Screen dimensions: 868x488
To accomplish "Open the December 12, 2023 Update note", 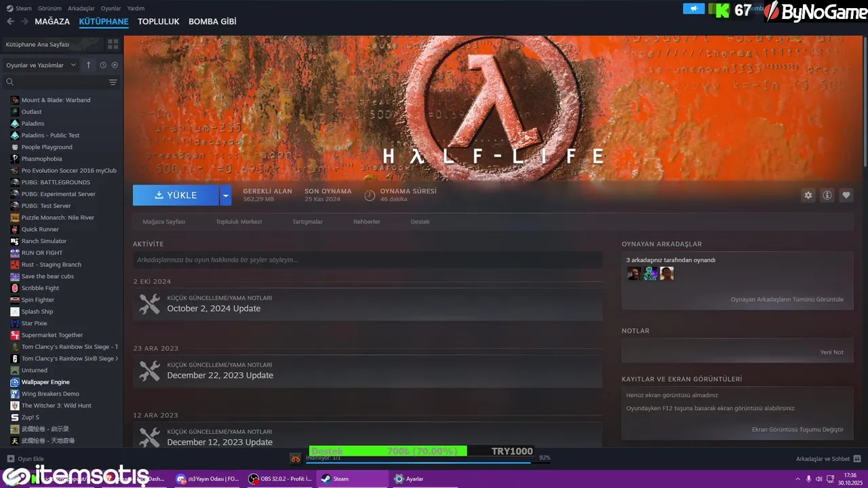I will click(x=368, y=436).
